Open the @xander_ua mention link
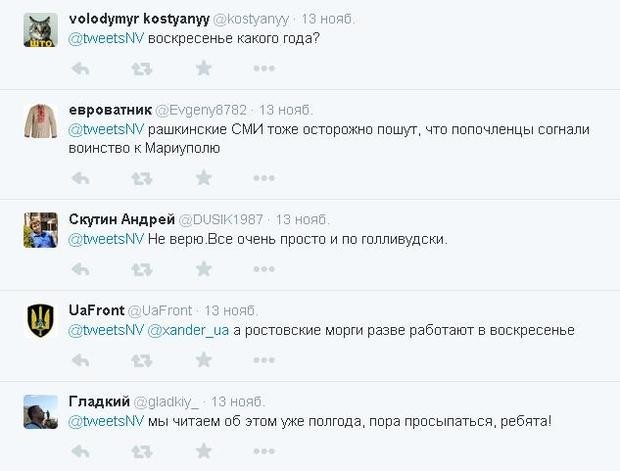The image size is (620, 471). pos(188,331)
